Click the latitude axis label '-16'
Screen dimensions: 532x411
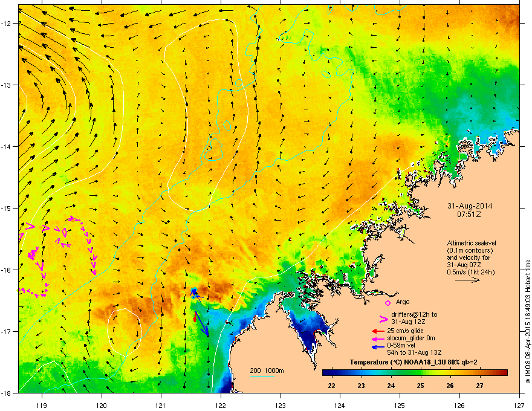(x=6, y=270)
